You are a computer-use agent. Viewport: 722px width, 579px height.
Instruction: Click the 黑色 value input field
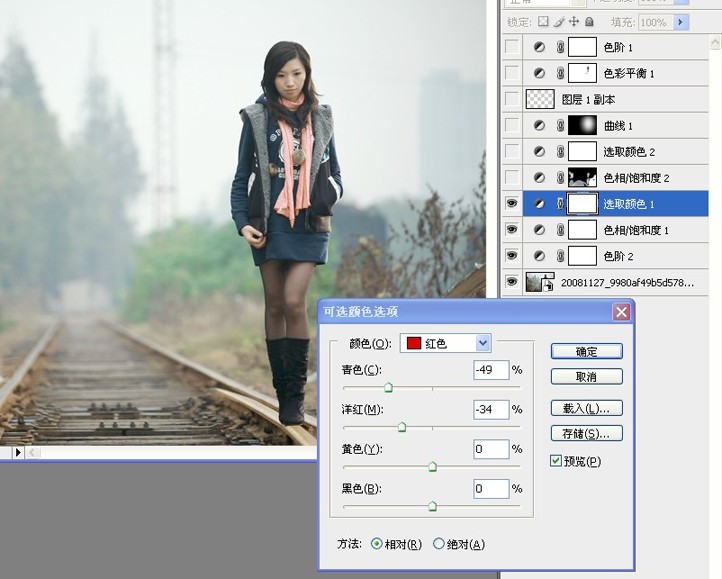tap(491, 489)
